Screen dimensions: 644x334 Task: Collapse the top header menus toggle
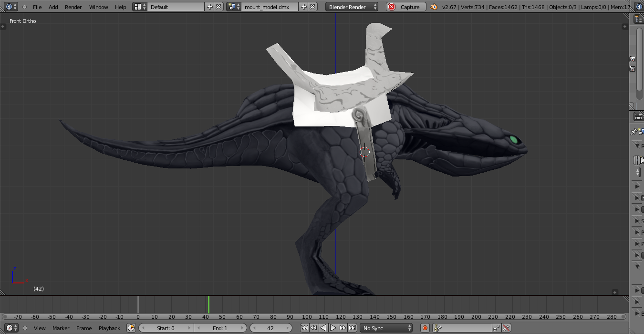point(24,7)
